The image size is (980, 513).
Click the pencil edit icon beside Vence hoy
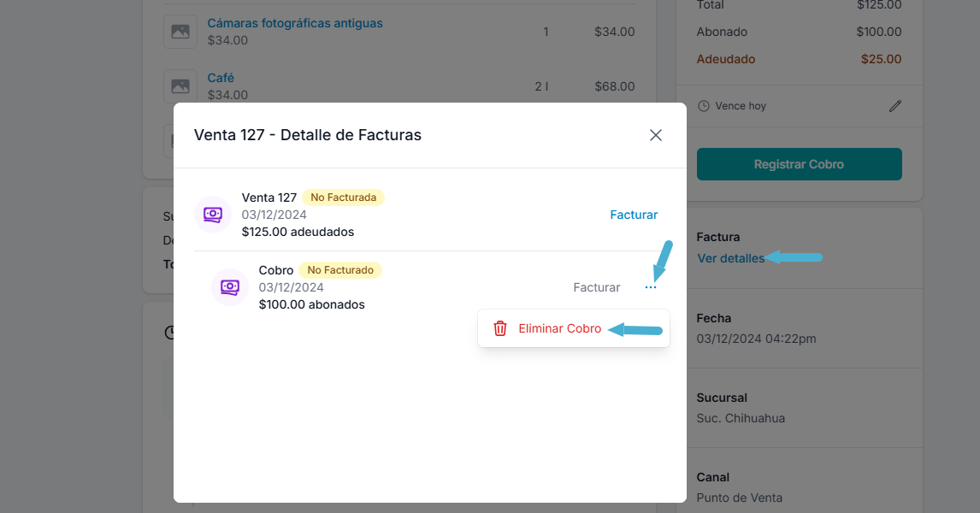click(895, 106)
